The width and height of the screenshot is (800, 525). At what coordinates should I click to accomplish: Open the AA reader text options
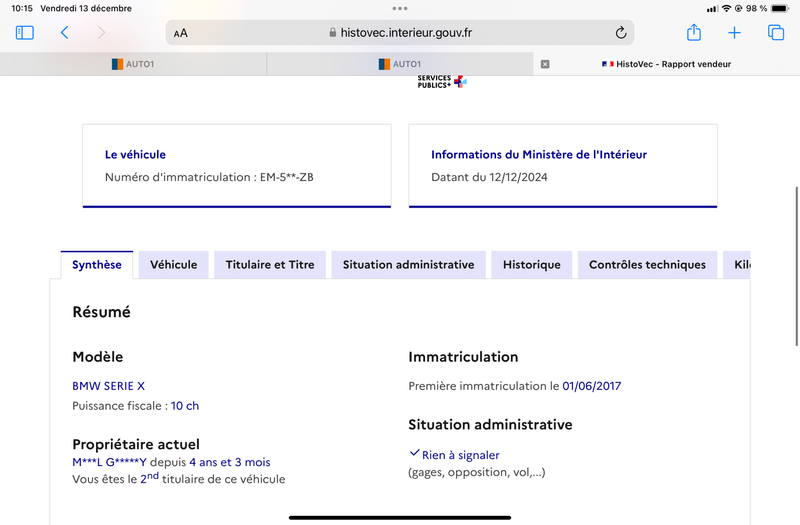click(x=181, y=33)
